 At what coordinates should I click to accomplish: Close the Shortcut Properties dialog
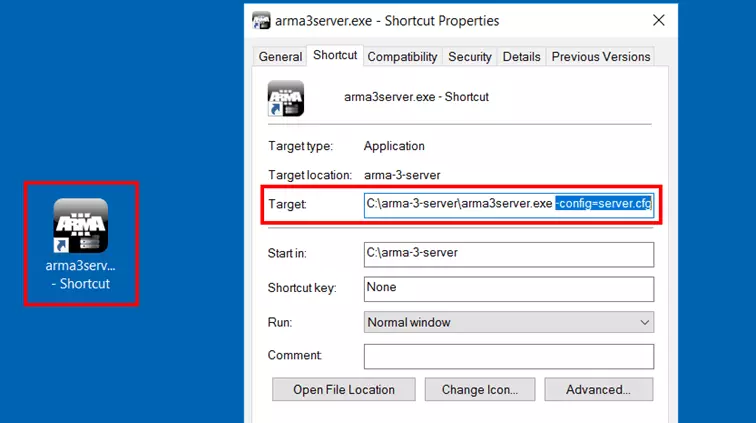coord(659,20)
